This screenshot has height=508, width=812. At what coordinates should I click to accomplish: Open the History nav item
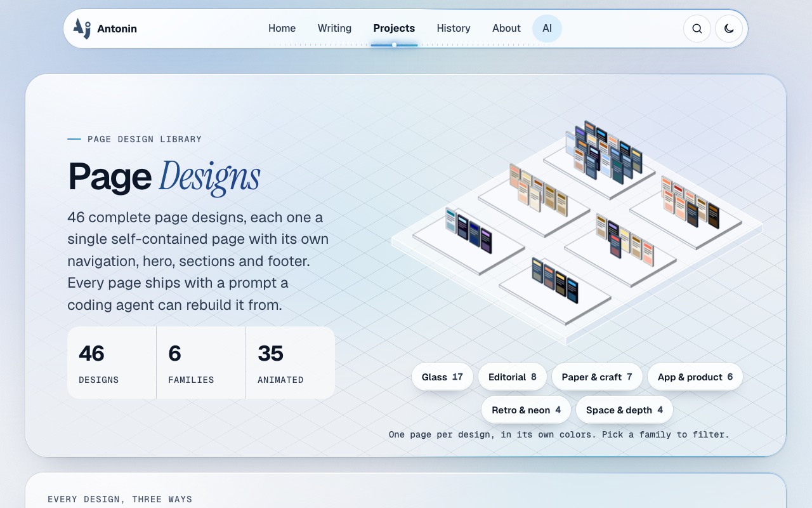coord(454,29)
